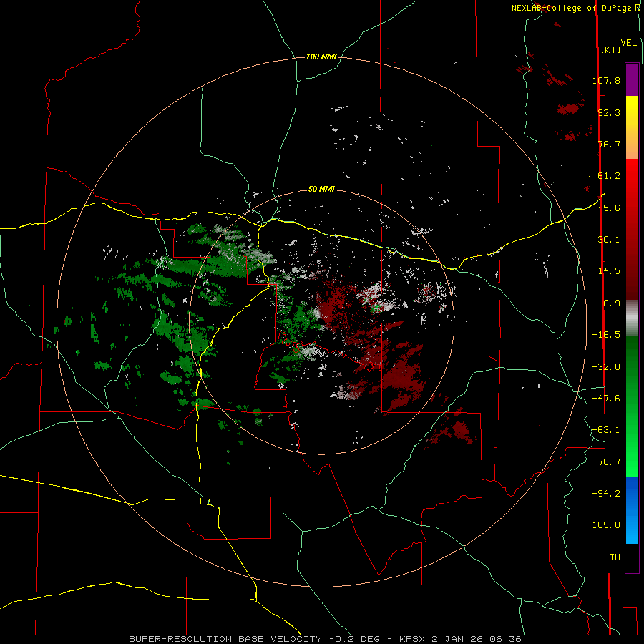The width and height of the screenshot is (644, 644).
Task: Click the VEL legend title
Action: pyautogui.click(x=628, y=43)
